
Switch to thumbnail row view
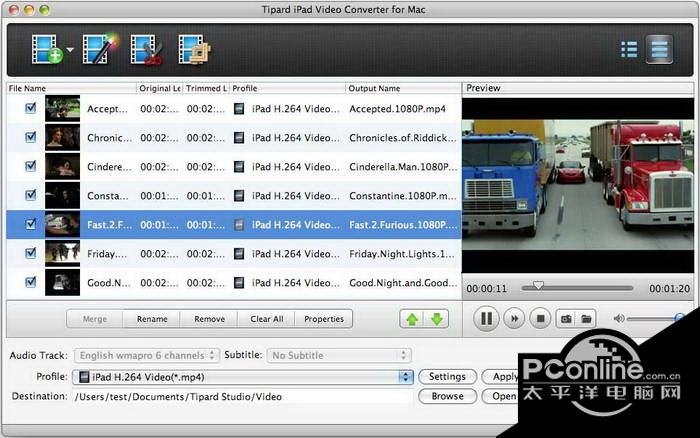coord(659,49)
